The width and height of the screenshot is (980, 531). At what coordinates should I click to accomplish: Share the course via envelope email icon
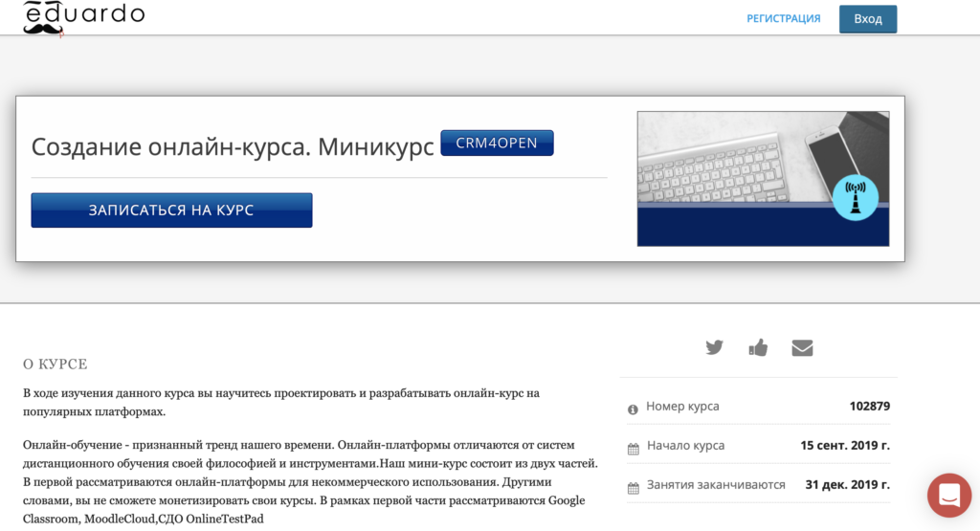tap(802, 347)
